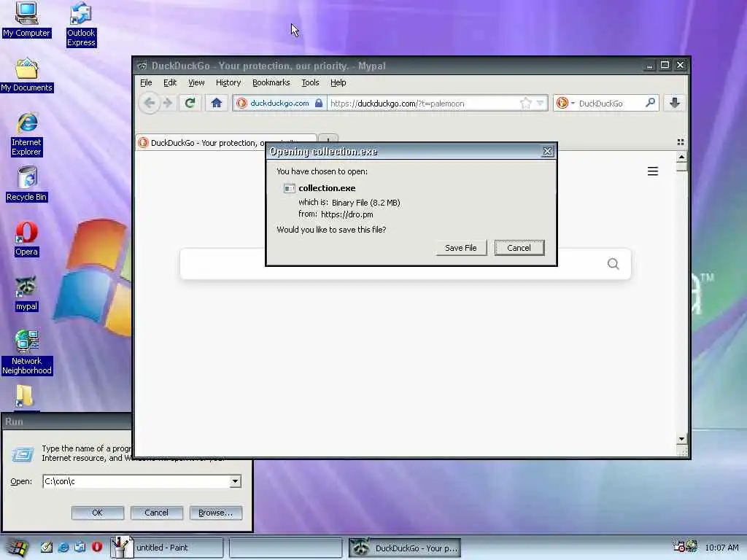Image resolution: width=747 pixels, height=560 pixels.
Task: Launch Opera from the desktop icon
Action: (x=26, y=239)
